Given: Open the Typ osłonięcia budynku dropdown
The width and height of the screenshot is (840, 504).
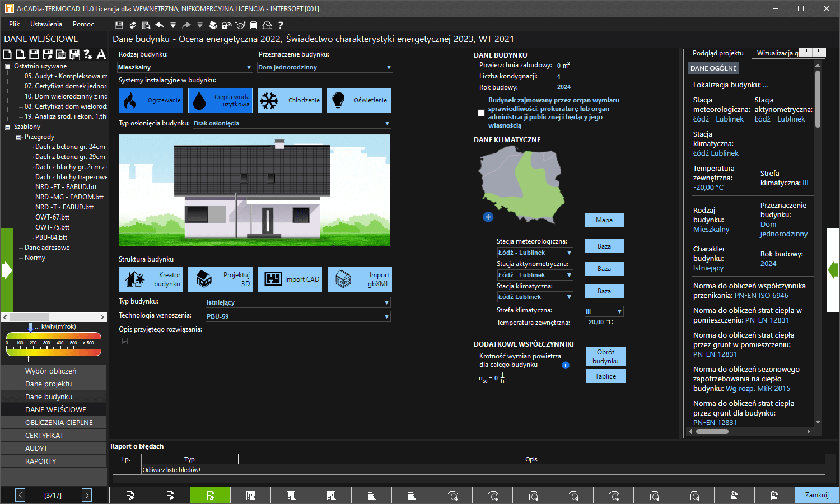Looking at the screenshot, I should (x=292, y=123).
